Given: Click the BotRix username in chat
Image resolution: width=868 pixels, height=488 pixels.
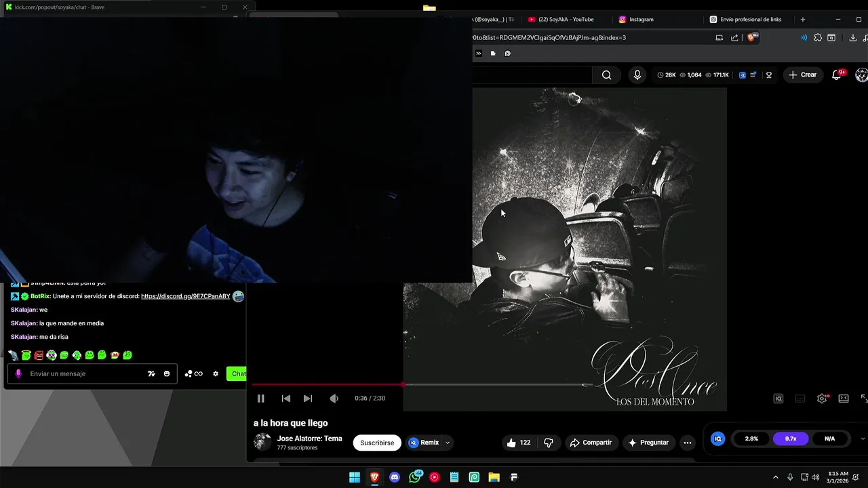Looking at the screenshot, I should [x=40, y=296].
